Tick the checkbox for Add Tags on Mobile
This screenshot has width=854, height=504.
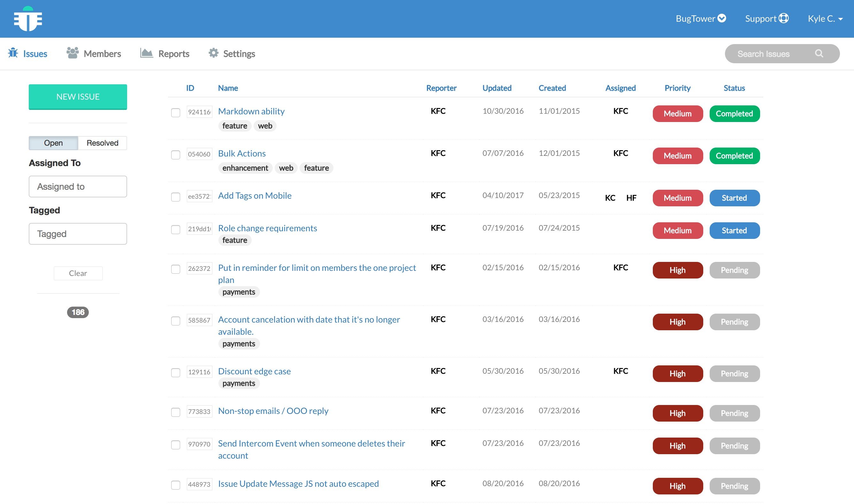click(x=176, y=197)
